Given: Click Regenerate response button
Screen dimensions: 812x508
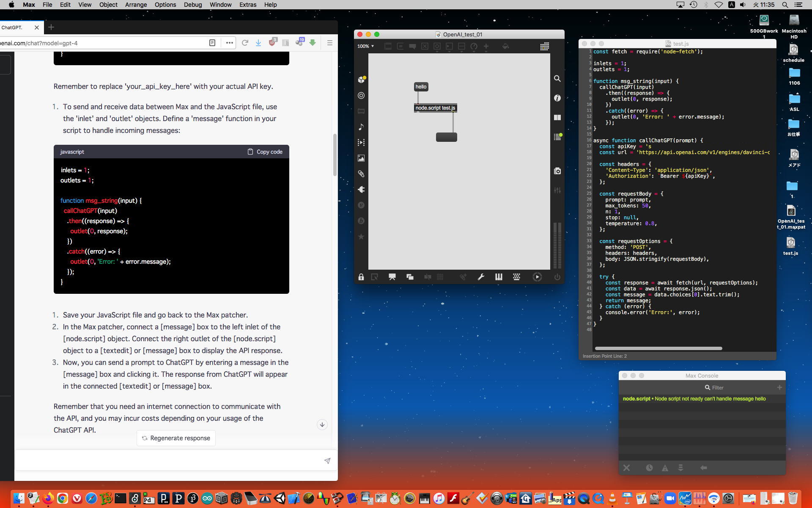Looking at the screenshot, I should [x=176, y=438].
